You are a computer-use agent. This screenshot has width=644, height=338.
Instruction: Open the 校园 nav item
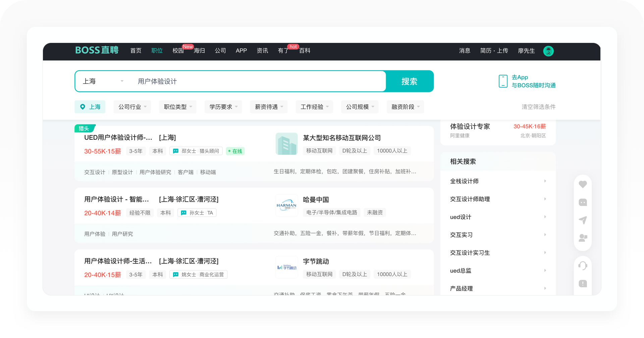178,51
